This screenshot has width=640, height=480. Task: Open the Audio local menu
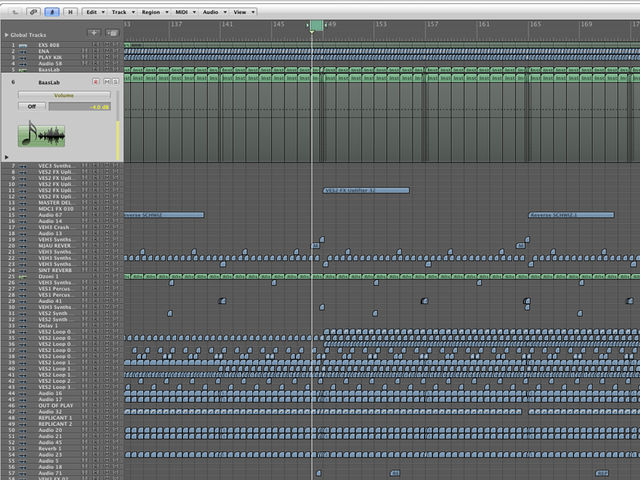tap(214, 12)
